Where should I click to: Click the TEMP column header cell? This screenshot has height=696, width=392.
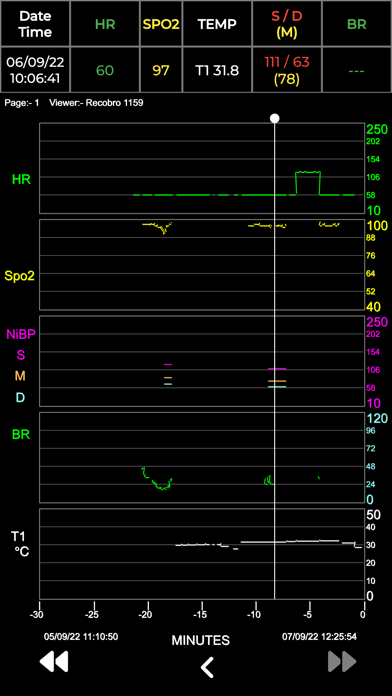217,24
